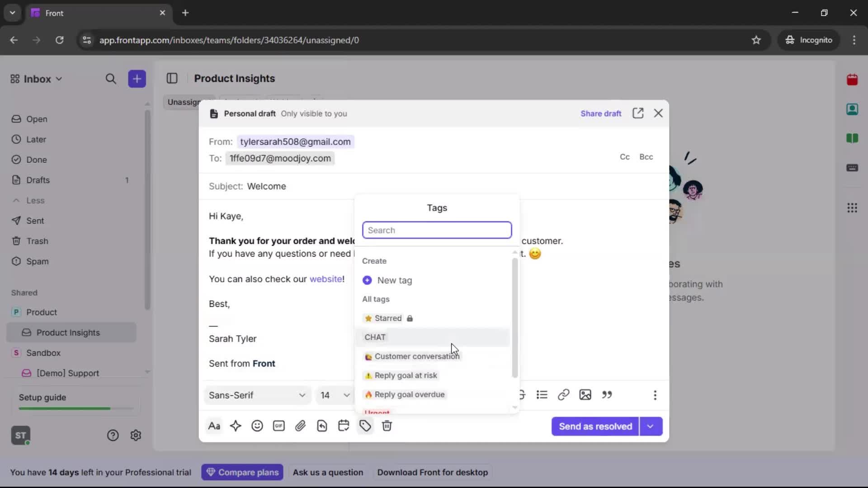The height and width of the screenshot is (488, 868).
Task: Open text formatting with Aa icon
Action: tap(214, 426)
